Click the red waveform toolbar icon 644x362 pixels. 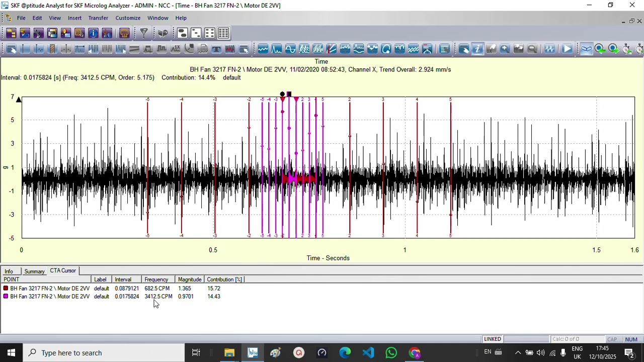(x=230, y=49)
